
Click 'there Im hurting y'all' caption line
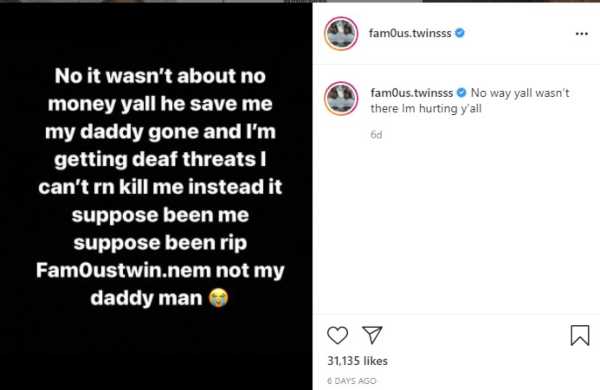[426, 109]
